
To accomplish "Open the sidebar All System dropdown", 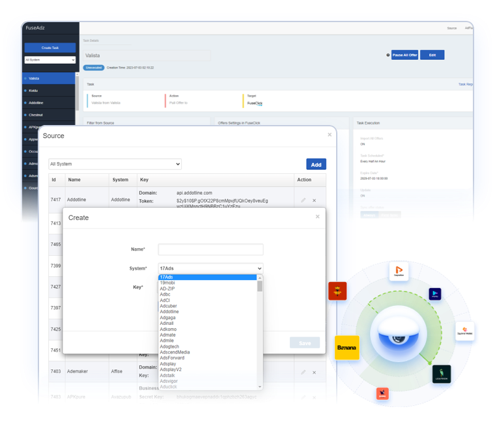I will (50, 60).
